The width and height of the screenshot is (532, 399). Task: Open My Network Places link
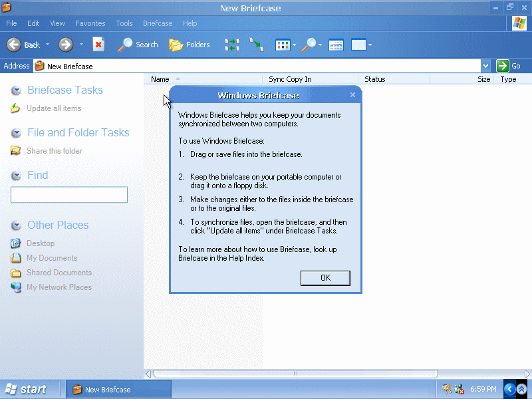(x=59, y=287)
